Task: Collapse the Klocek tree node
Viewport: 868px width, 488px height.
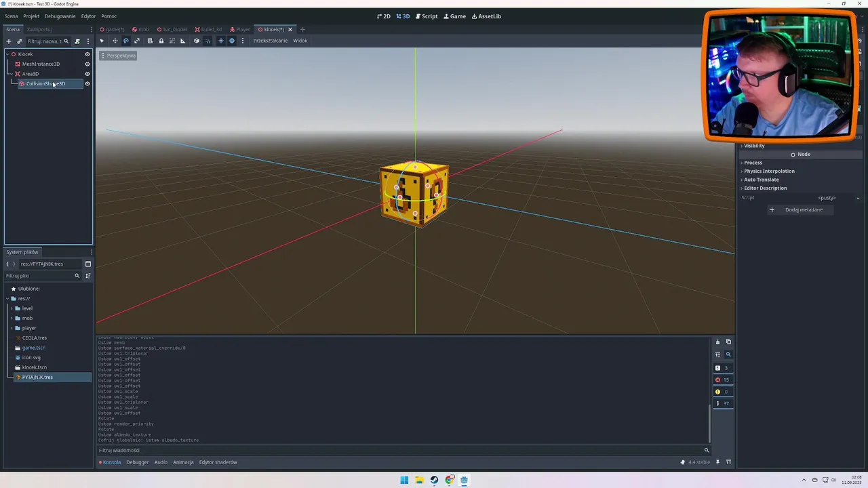Action: coord(7,54)
